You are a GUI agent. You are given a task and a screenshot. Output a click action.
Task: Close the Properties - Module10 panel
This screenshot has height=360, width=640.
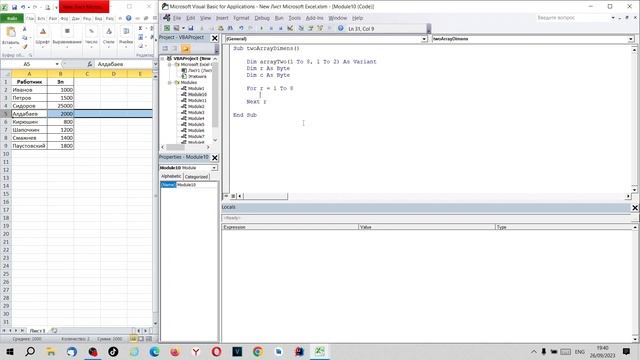coord(215,158)
